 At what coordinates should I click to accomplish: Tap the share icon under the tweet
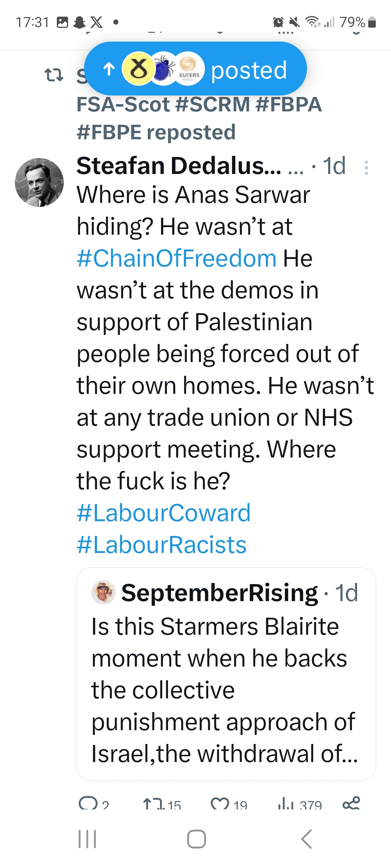(x=351, y=803)
